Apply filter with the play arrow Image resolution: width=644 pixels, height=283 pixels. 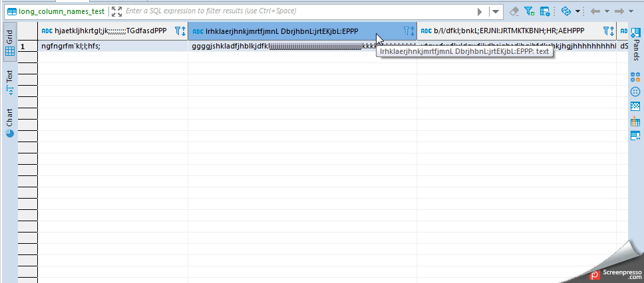(x=480, y=12)
